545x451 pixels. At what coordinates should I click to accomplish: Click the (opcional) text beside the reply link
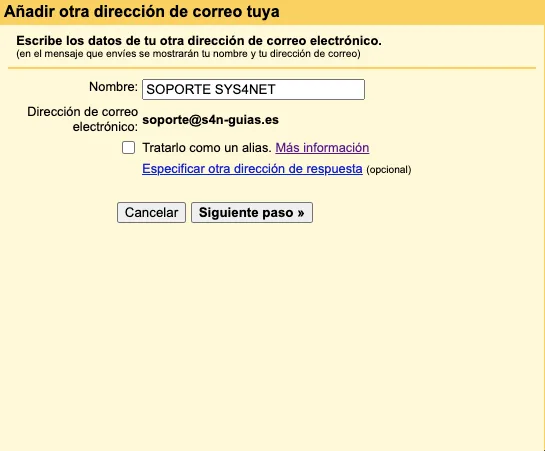pyautogui.click(x=389, y=170)
